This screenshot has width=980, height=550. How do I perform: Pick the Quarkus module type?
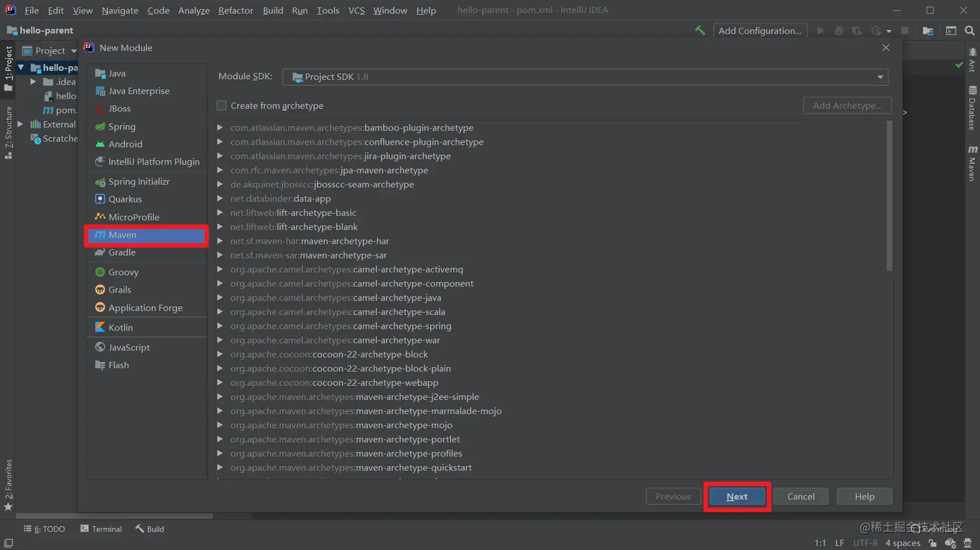click(125, 199)
